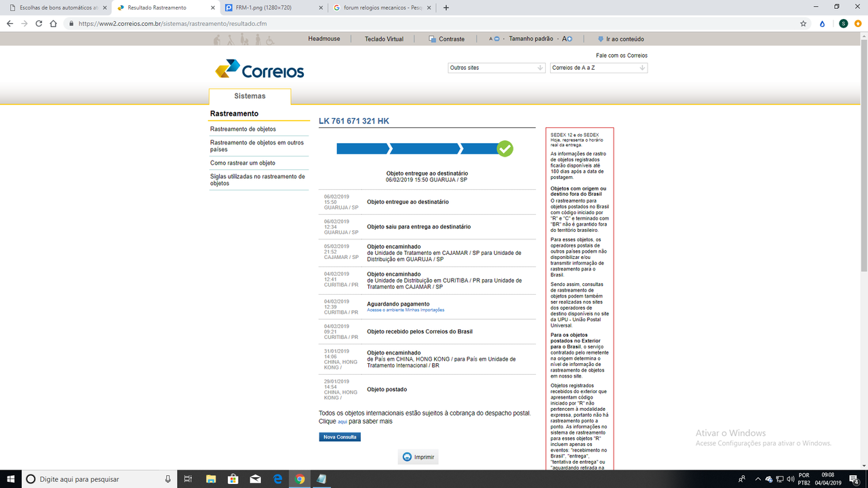Viewport: 868px width, 488px height.
Task: Click the blue droplet extension icon
Action: pos(823,23)
